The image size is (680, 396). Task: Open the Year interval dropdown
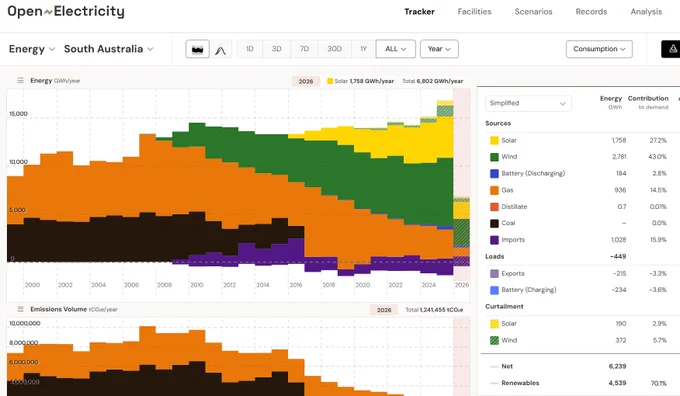[x=439, y=49]
